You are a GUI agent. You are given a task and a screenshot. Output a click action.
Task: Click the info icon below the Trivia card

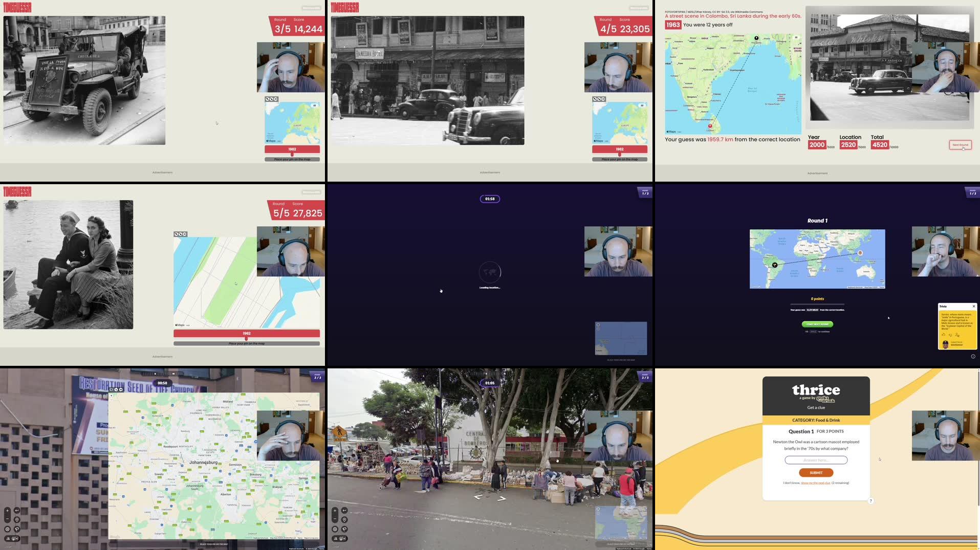(x=973, y=357)
